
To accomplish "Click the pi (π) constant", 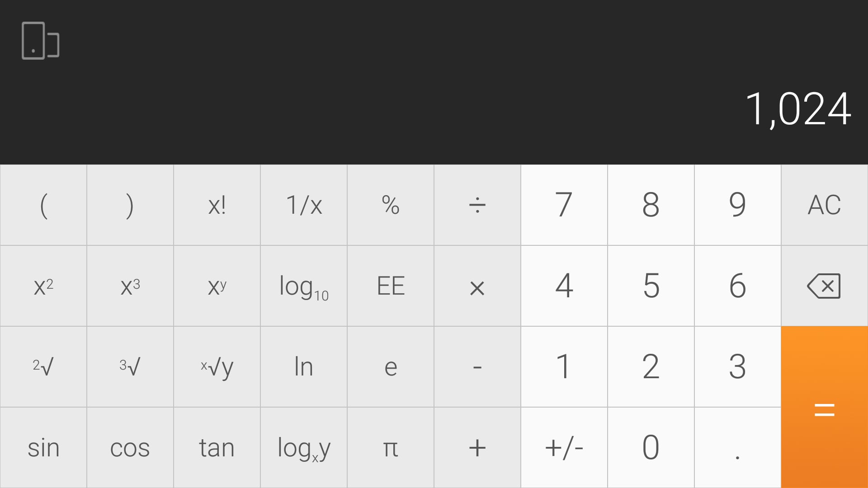I will (391, 447).
